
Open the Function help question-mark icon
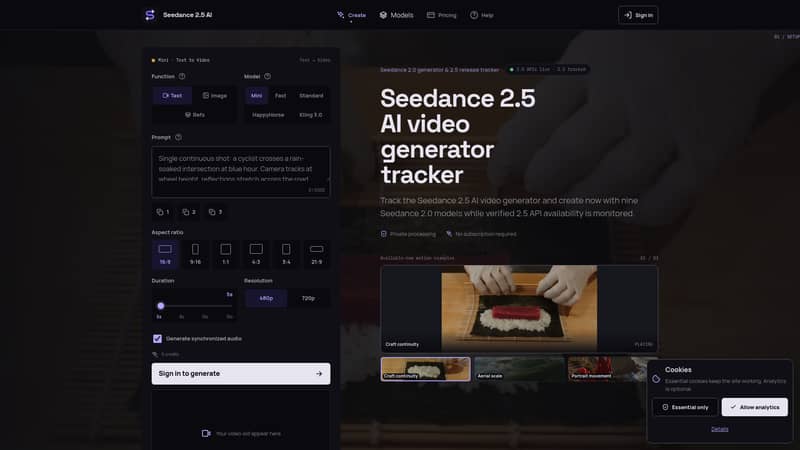tap(182, 77)
